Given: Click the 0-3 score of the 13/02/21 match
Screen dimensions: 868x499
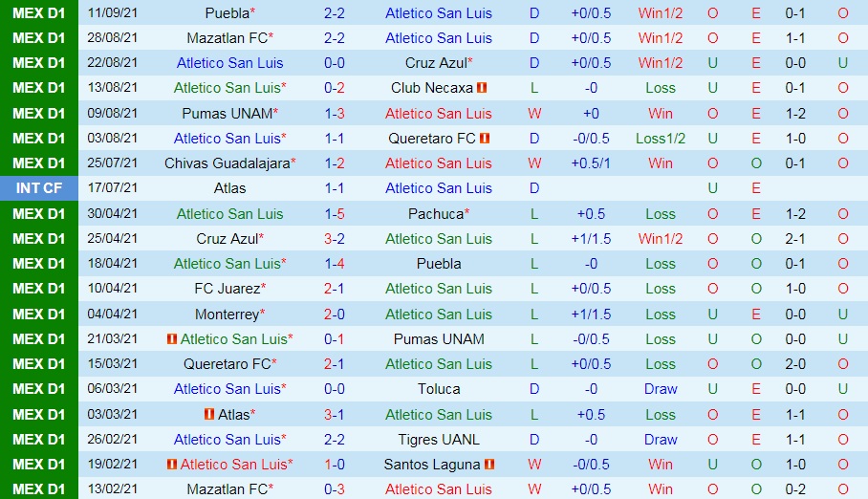Looking at the screenshot, I should click(335, 490).
